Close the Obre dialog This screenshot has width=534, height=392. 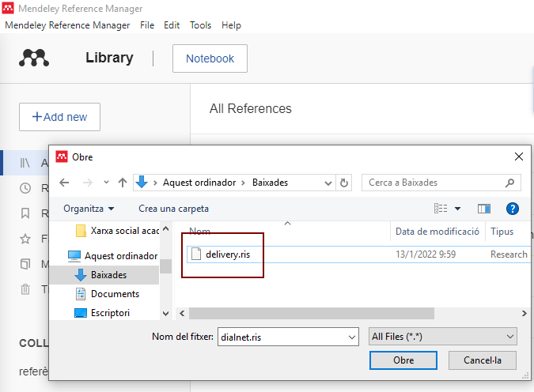[519, 156]
